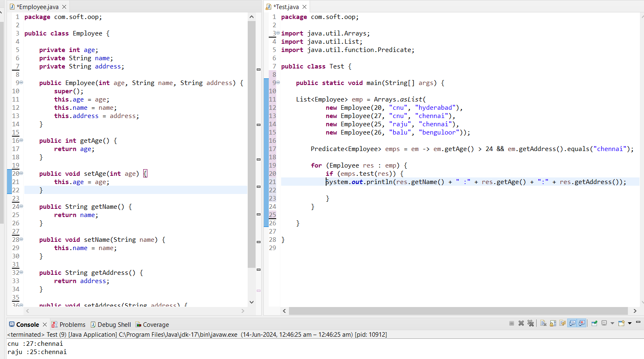Click the Terminate button in the Console toolbar
The width and height of the screenshot is (644, 359).
(x=511, y=324)
